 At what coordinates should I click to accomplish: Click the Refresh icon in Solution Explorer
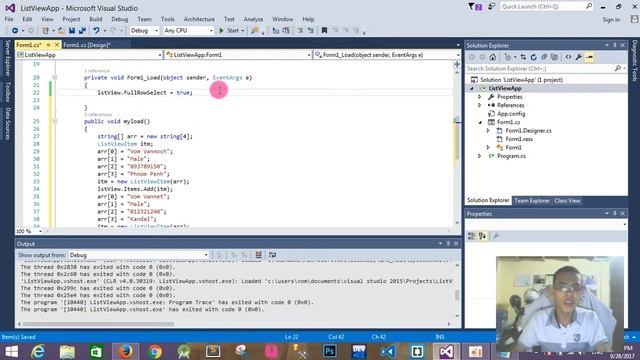pyautogui.click(x=533, y=57)
